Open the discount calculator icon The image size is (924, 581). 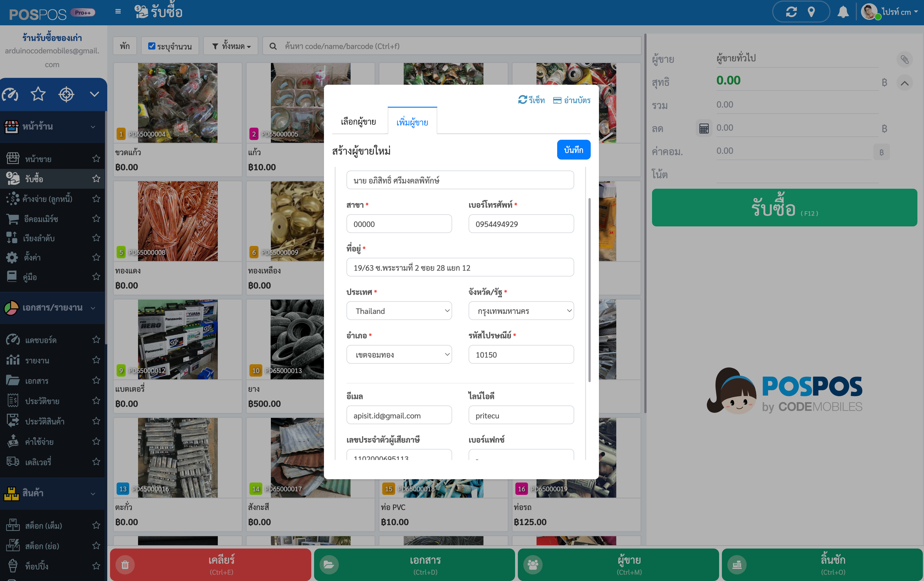click(704, 128)
